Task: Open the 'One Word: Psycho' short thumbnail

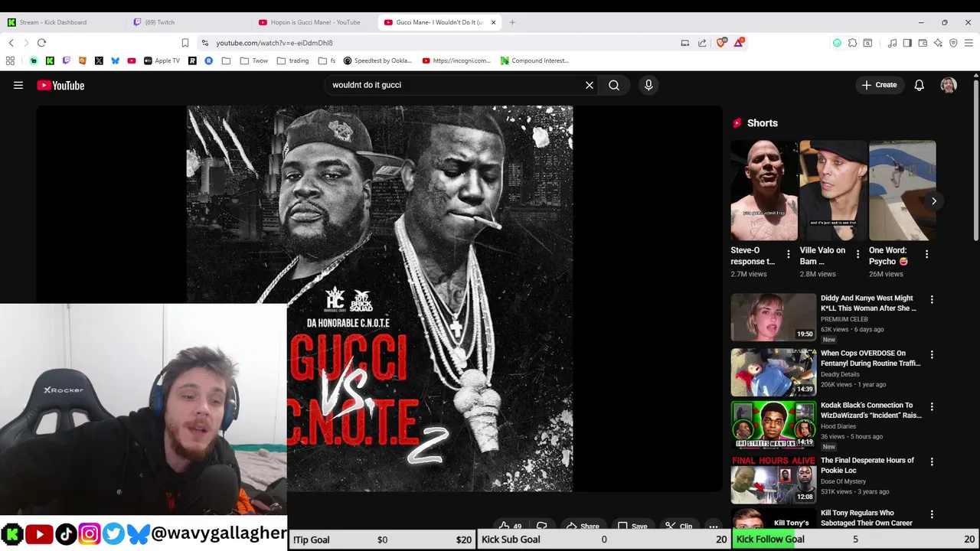Action: coord(902,191)
